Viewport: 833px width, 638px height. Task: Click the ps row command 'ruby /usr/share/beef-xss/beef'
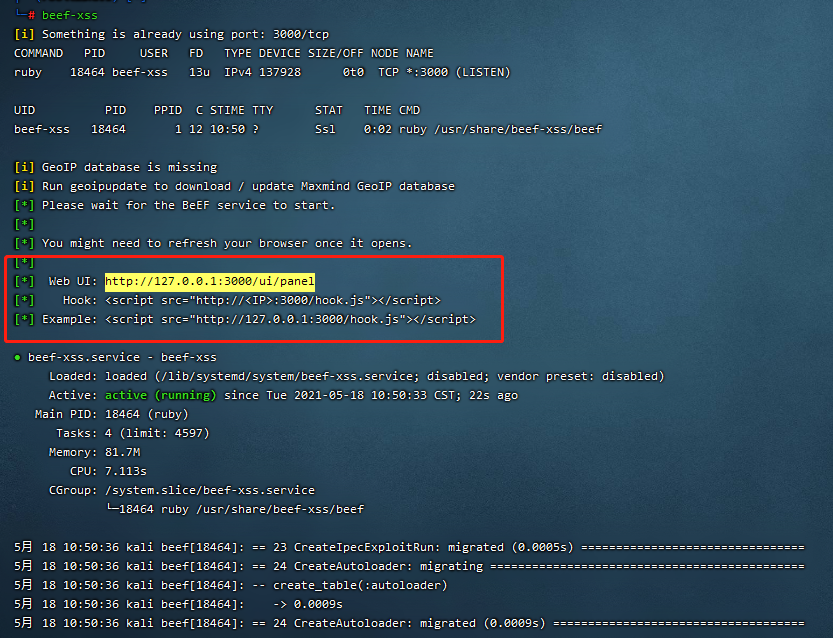tap(500, 129)
